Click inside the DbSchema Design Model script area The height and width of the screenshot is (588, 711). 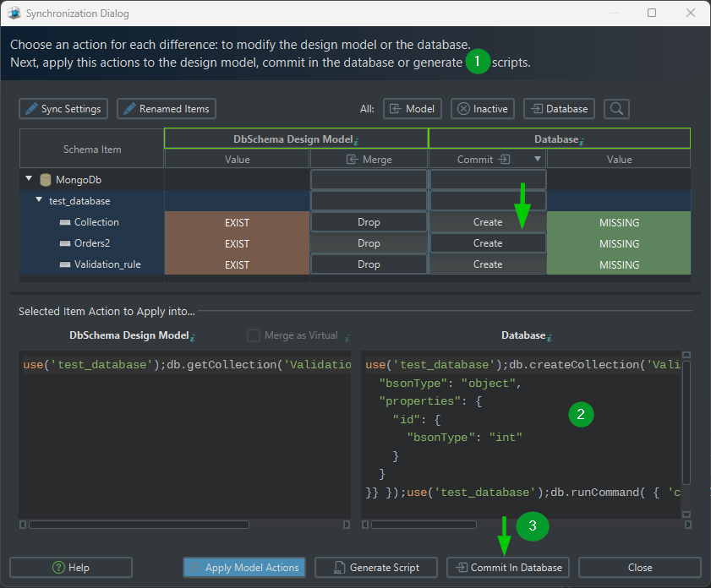click(185, 435)
